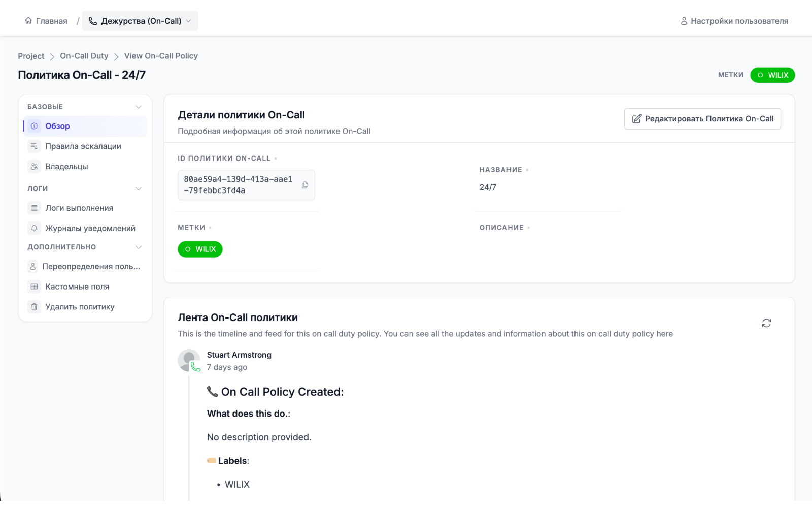Open Настройки пользователя link
Screen dimensions: 812x508
pyautogui.click(x=734, y=21)
